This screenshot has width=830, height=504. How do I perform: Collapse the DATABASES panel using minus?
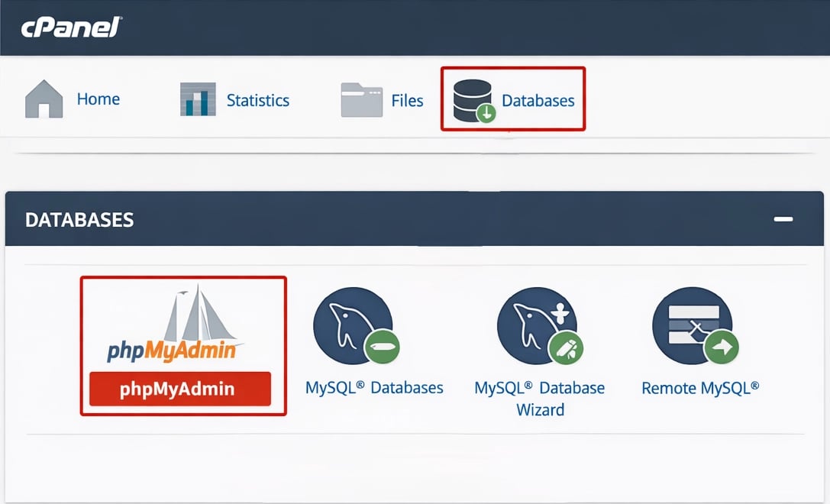pyautogui.click(x=783, y=219)
